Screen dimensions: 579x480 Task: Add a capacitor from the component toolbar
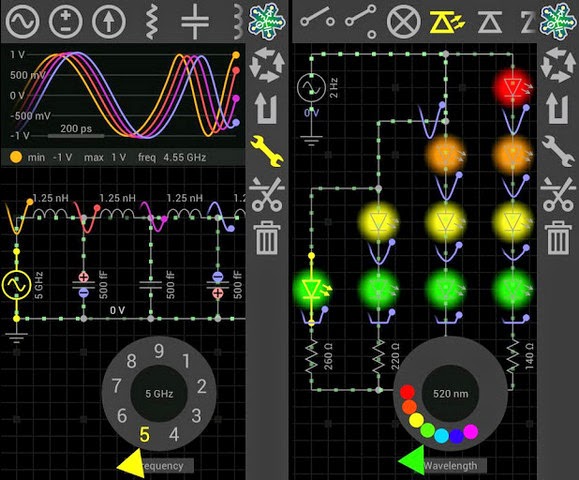click(195, 21)
